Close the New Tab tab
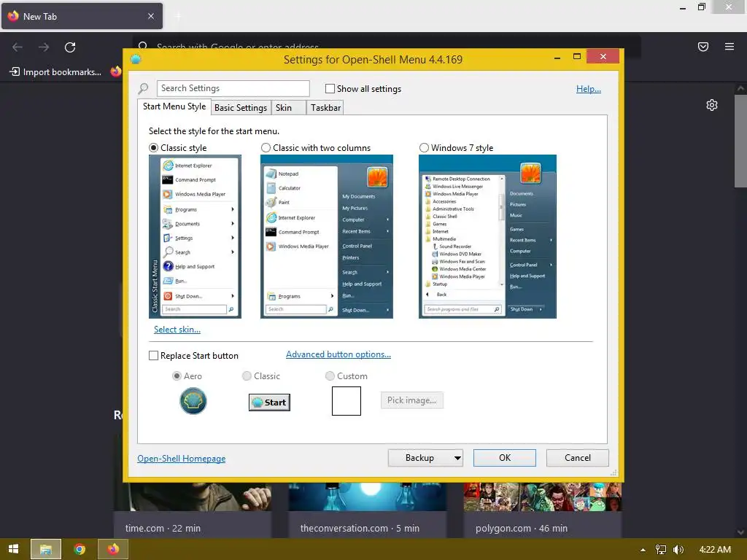Image resolution: width=747 pixels, height=560 pixels. (x=150, y=16)
